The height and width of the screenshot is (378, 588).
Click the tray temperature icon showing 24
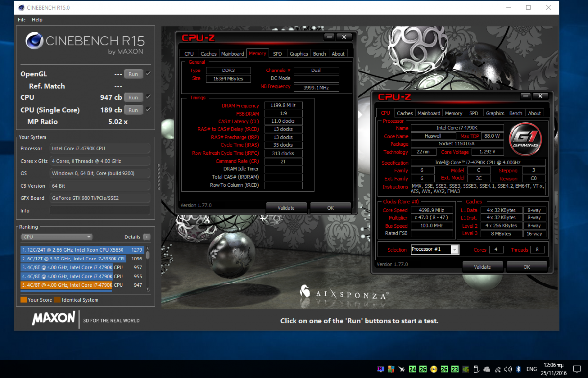pyautogui.click(x=413, y=369)
